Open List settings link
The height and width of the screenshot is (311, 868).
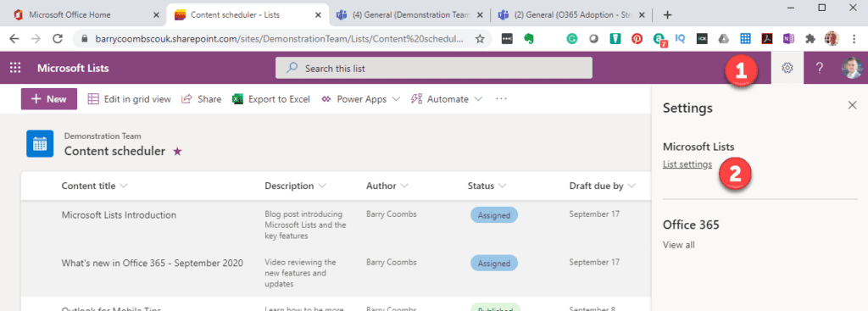[x=687, y=164]
